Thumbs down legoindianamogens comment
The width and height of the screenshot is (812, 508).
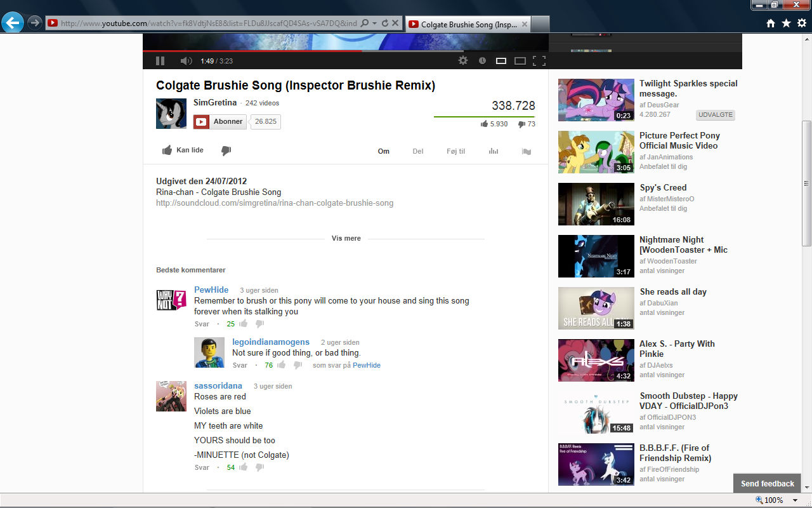point(298,365)
